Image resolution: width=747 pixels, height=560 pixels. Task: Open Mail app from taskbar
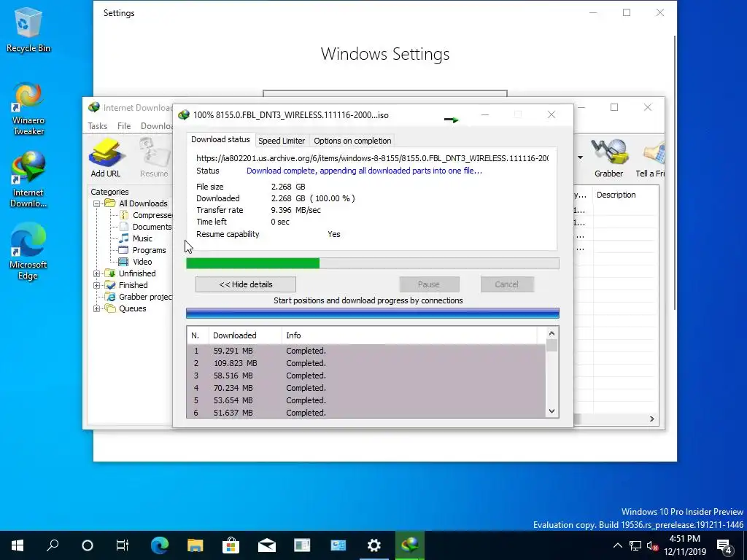267,545
